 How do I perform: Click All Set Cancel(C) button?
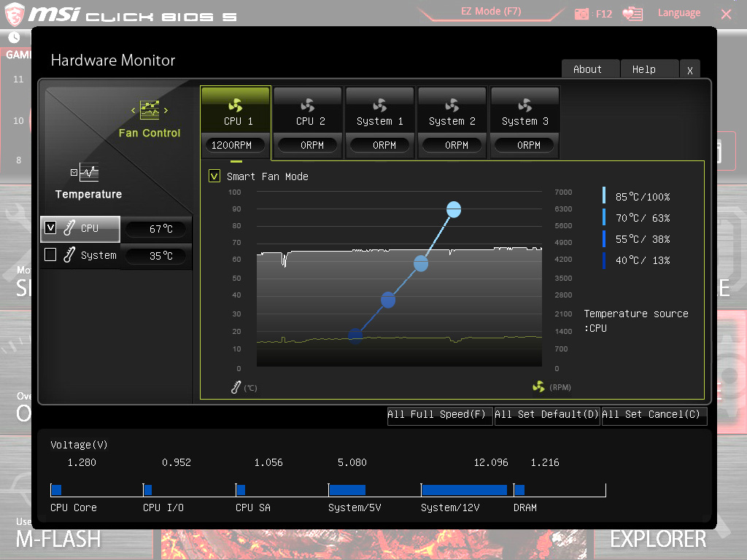pos(654,415)
